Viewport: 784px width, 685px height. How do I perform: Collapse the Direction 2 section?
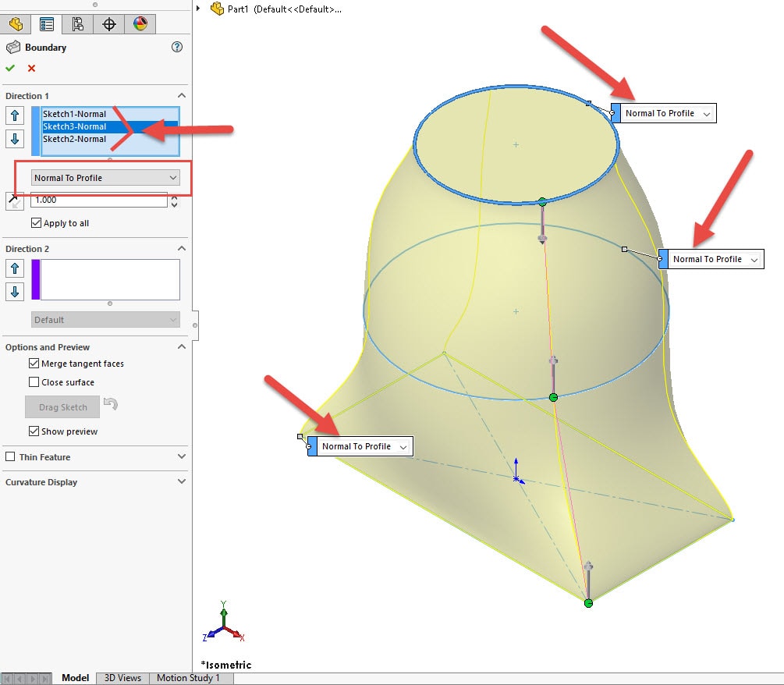point(182,249)
